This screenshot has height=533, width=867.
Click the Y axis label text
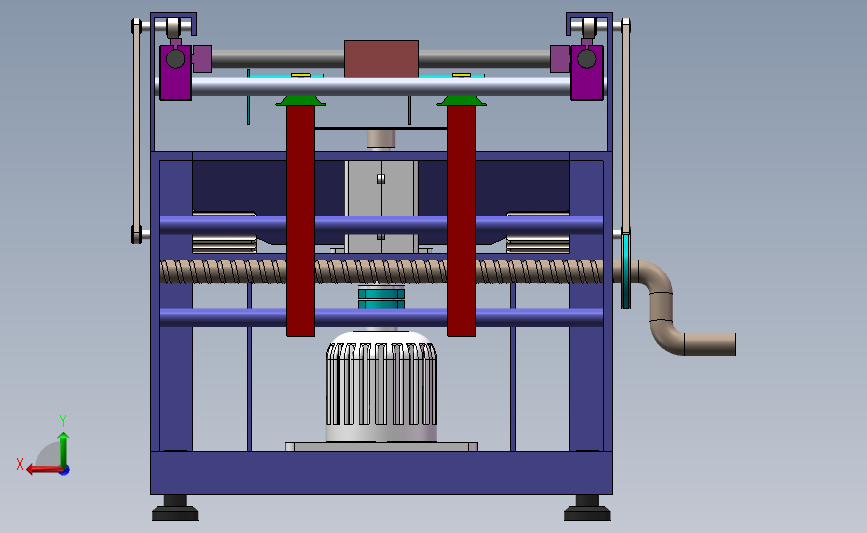click(63, 421)
